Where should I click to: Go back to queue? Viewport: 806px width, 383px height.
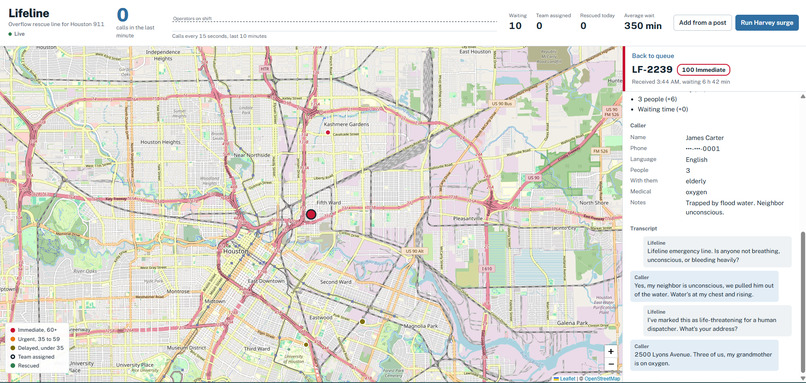[x=653, y=56]
